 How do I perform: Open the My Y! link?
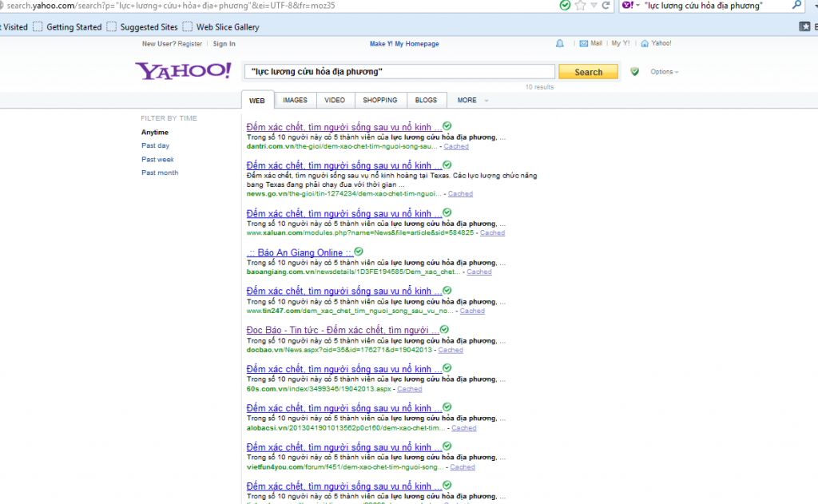point(620,43)
